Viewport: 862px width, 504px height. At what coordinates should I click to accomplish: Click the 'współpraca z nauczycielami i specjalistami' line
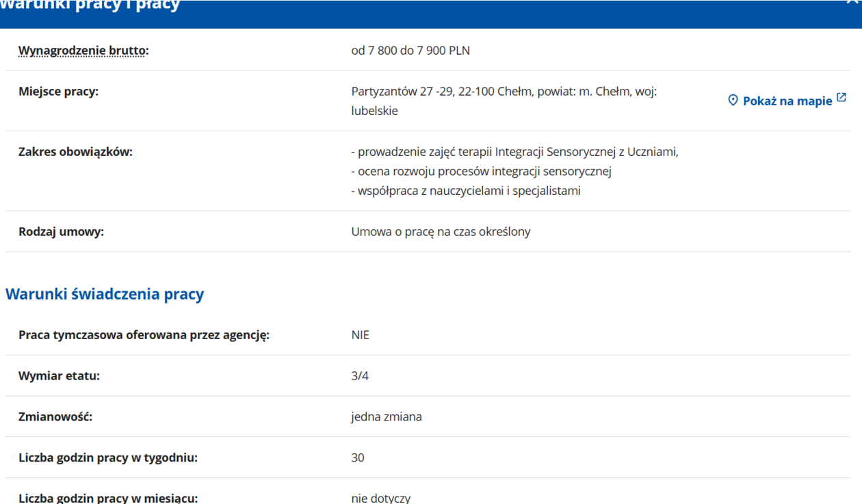[x=466, y=191]
